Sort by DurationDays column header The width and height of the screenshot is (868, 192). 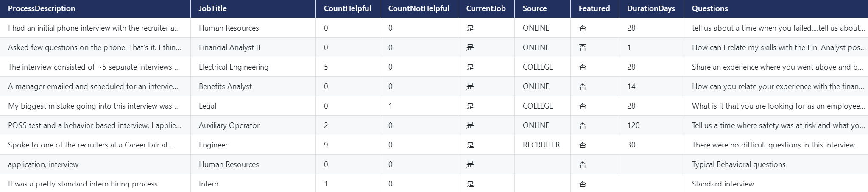point(651,8)
